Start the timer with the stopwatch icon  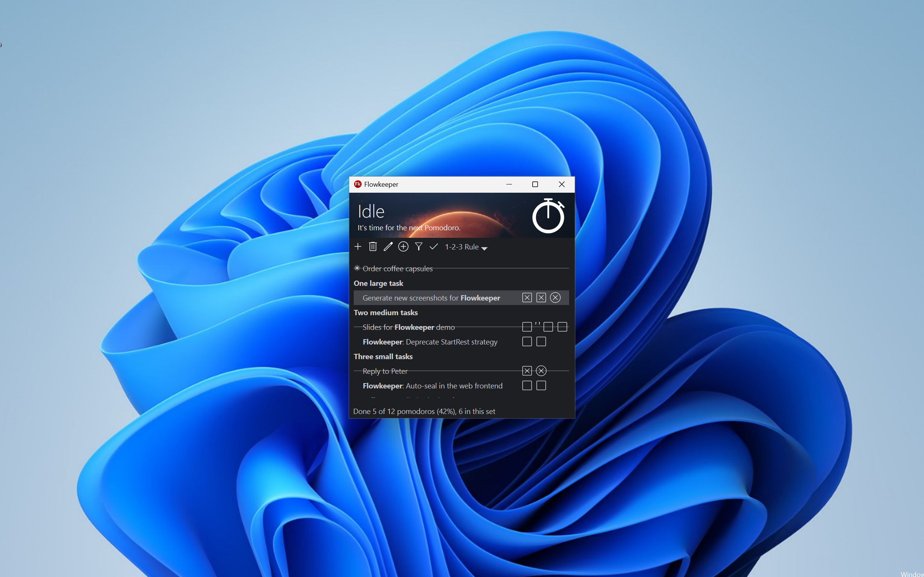point(548,216)
